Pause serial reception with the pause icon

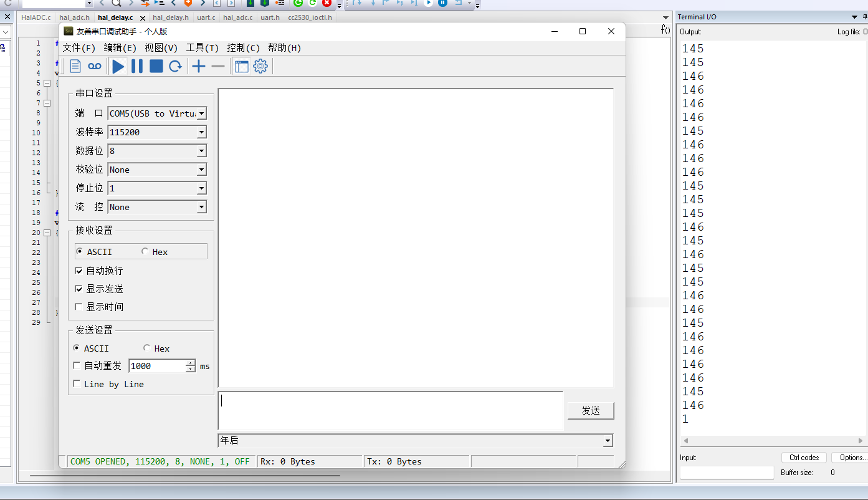[x=137, y=66]
